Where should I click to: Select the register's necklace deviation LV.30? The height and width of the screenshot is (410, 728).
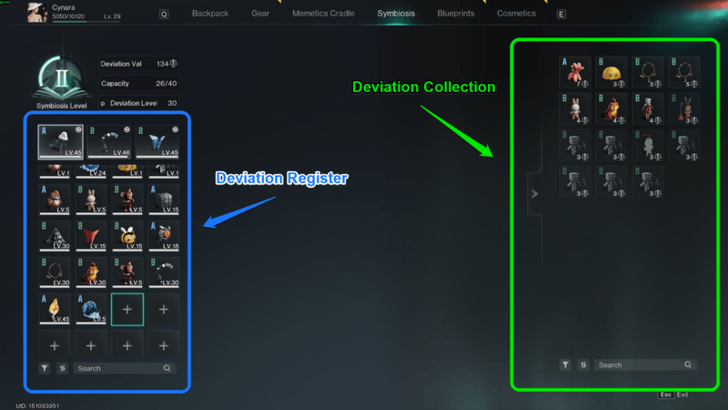[x=55, y=273]
